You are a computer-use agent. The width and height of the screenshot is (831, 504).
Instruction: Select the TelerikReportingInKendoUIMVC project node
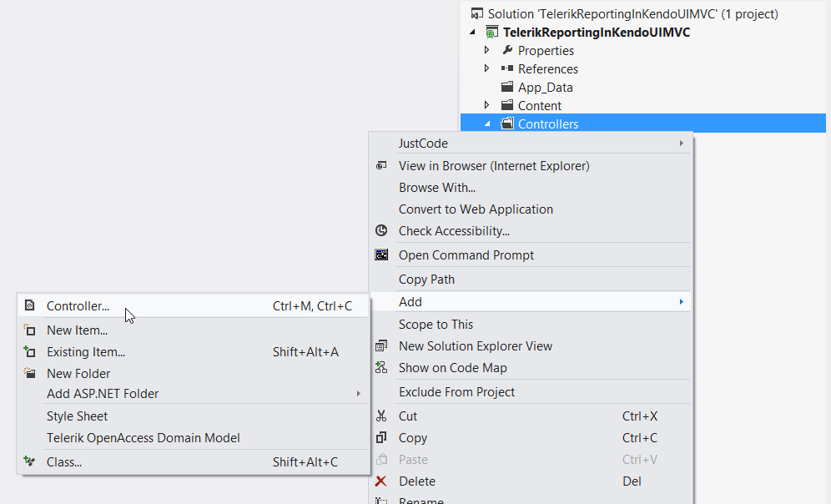(597, 33)
